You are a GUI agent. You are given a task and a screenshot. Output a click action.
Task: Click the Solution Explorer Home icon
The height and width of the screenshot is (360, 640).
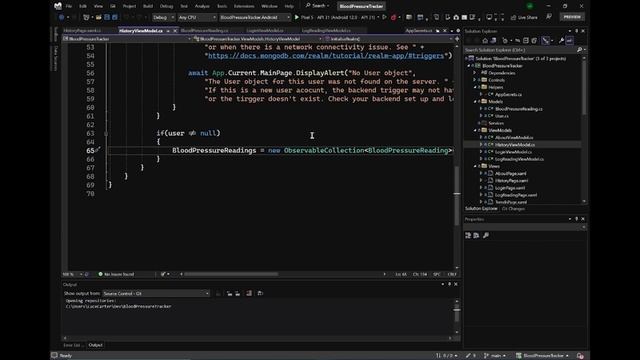(485, 40)
